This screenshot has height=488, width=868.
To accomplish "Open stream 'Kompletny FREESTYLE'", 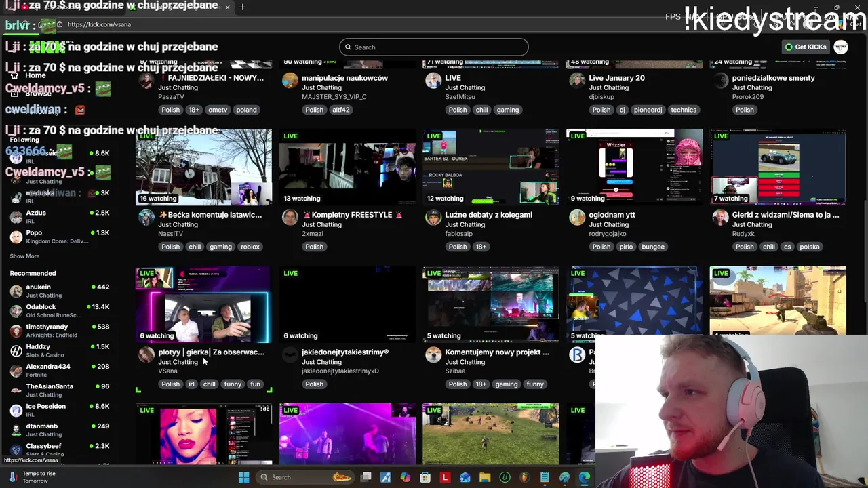I will (x=353, y=215).
